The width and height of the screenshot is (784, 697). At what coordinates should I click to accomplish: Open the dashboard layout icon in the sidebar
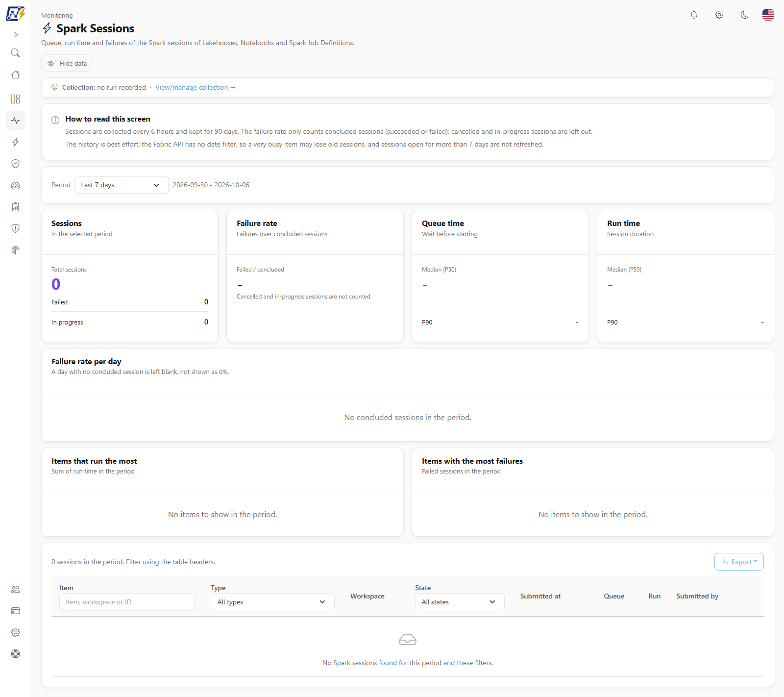(16, 99)
